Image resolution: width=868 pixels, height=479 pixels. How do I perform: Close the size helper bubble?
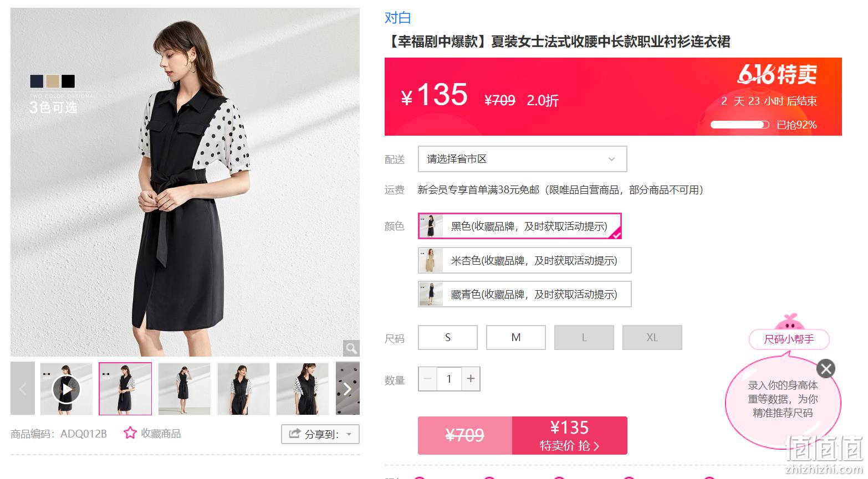(826, 368)
